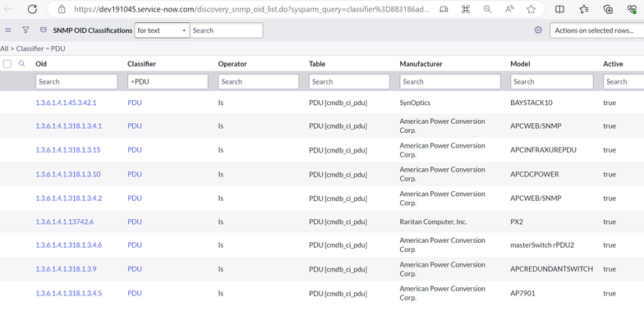Reload the page with the browser refresh icon
The height and width of the screenshot is (320, 644).
click(32, 9)
